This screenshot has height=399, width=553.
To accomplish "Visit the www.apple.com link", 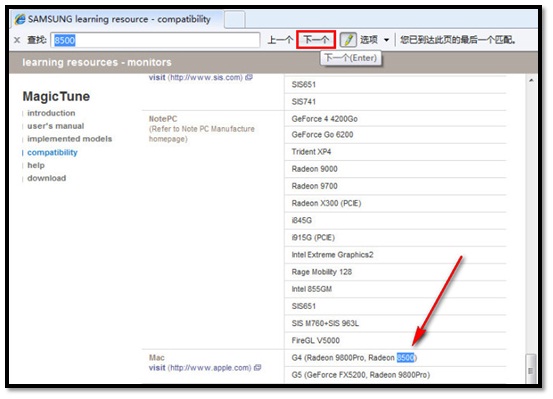I will point(200,368).
